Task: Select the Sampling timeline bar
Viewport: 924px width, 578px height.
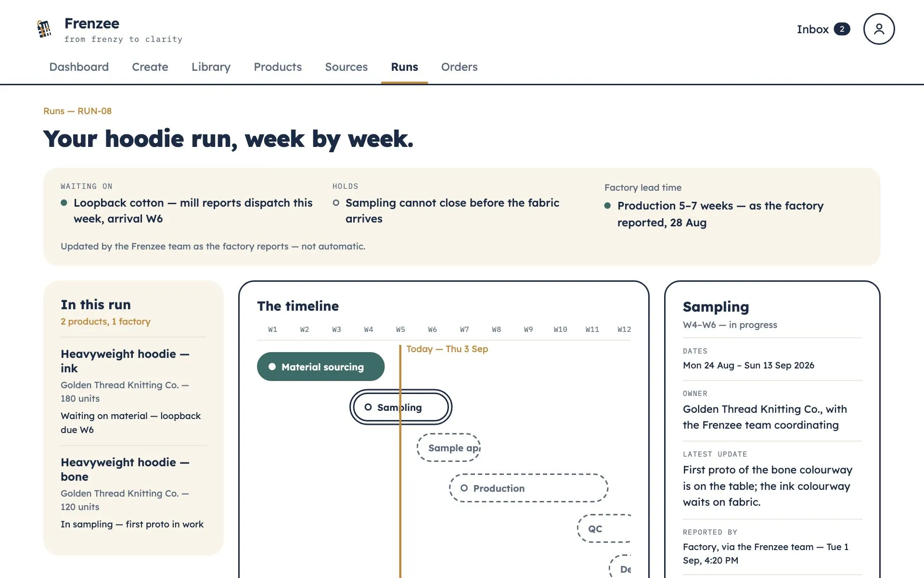Action: [400, 407]
